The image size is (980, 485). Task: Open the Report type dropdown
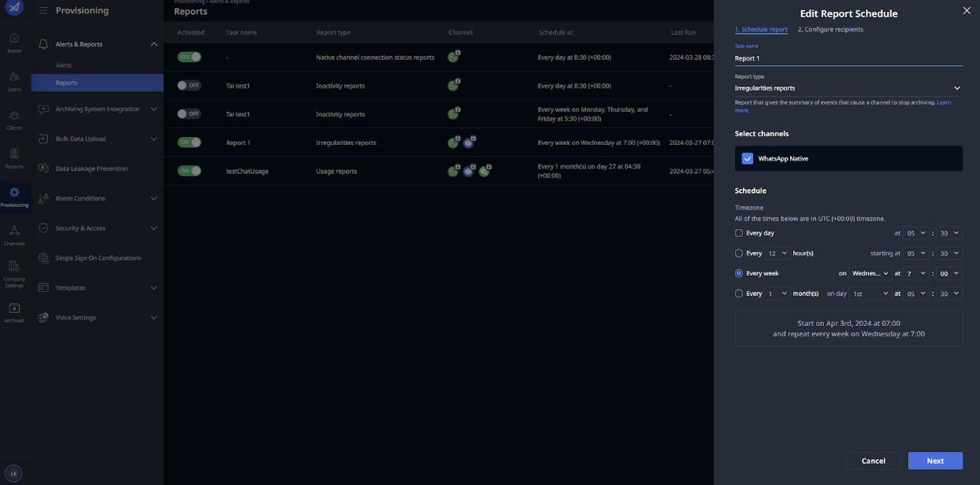tap(848, 88)
